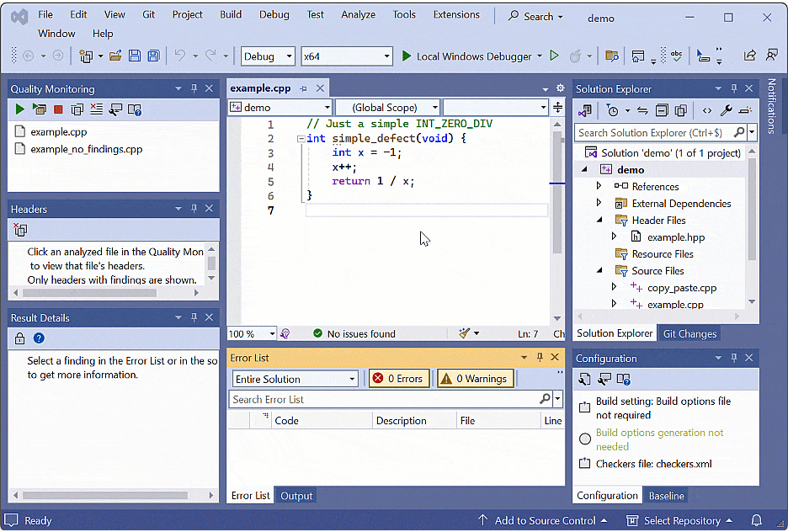Image resolution: width=788 pixels, height=532 pixels.
Task: Expand the copy_paste.cpp tree node
Action: (x=614, y=287)
